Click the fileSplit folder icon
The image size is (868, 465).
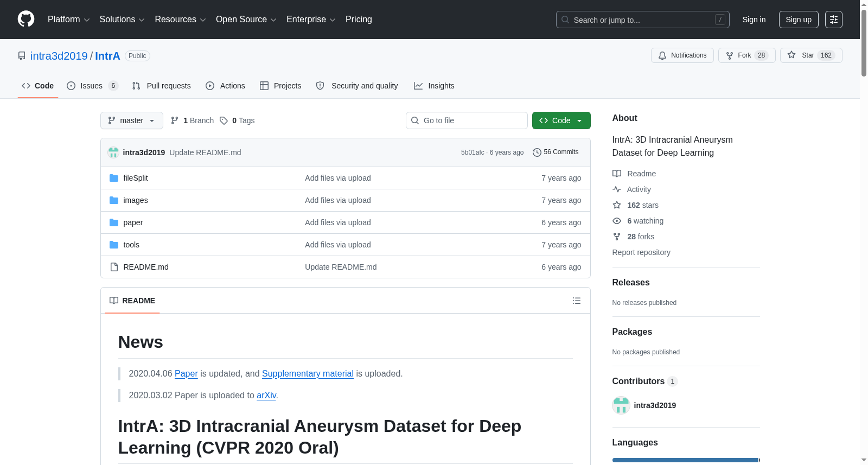point(114,178)
